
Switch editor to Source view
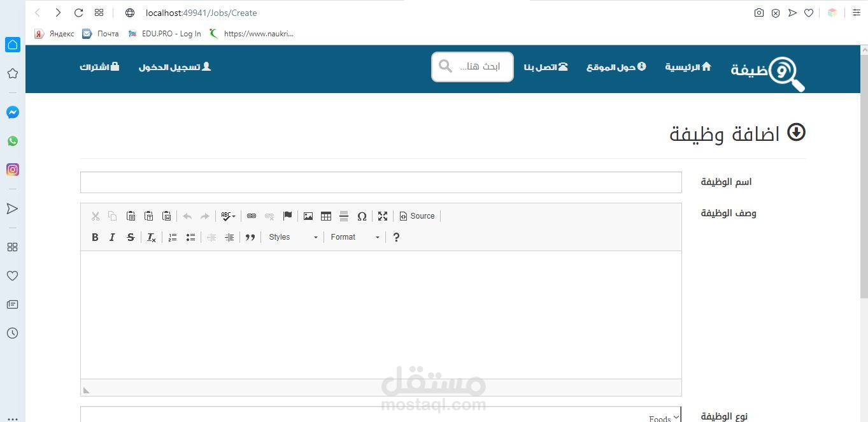pos(417,216)
